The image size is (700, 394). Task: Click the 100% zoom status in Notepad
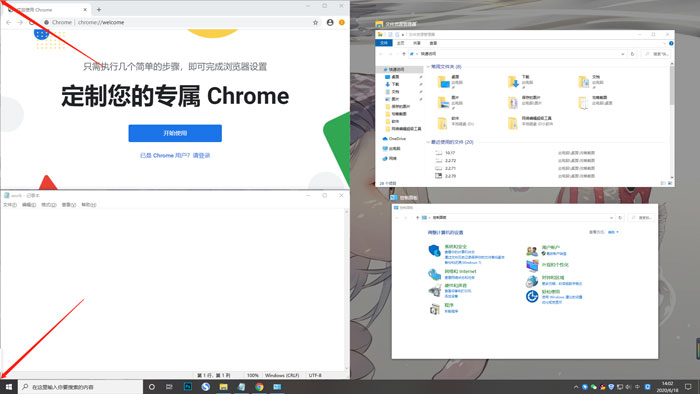253,375
